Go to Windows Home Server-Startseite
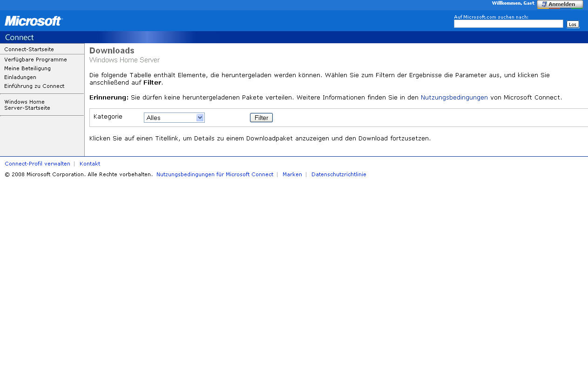 pyautogui.click(x=27, y=105)
